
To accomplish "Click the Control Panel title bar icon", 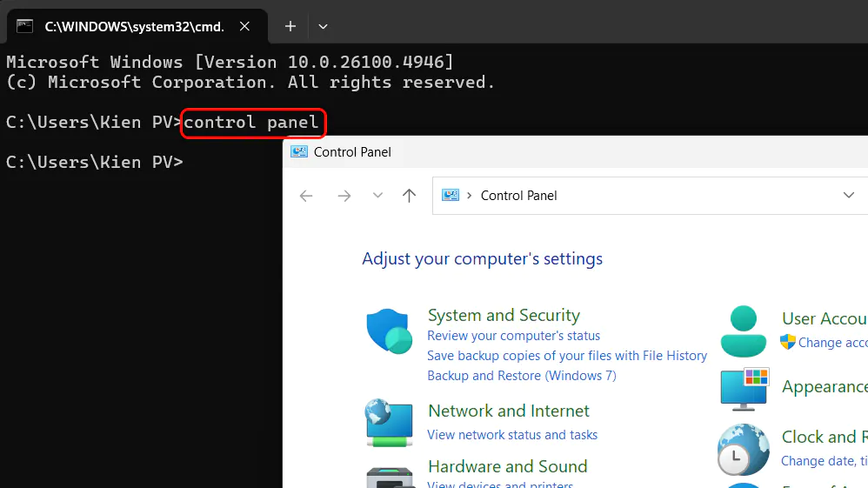I will coord(299,151).
